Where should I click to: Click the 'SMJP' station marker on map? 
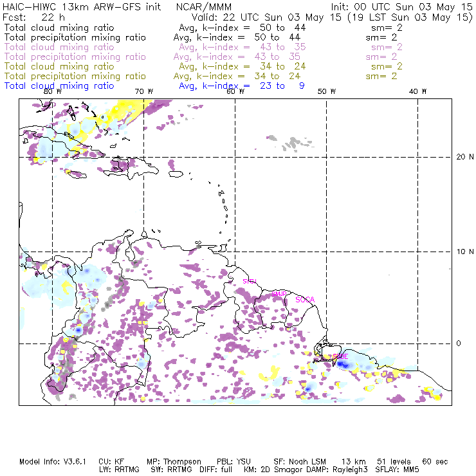point(279,294)
